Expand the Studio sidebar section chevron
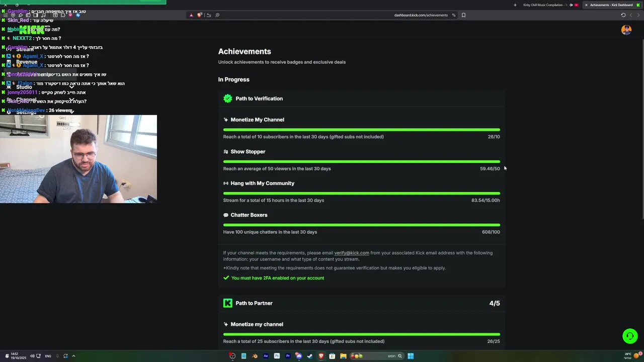The image size is (644, 362). (71, 86)
